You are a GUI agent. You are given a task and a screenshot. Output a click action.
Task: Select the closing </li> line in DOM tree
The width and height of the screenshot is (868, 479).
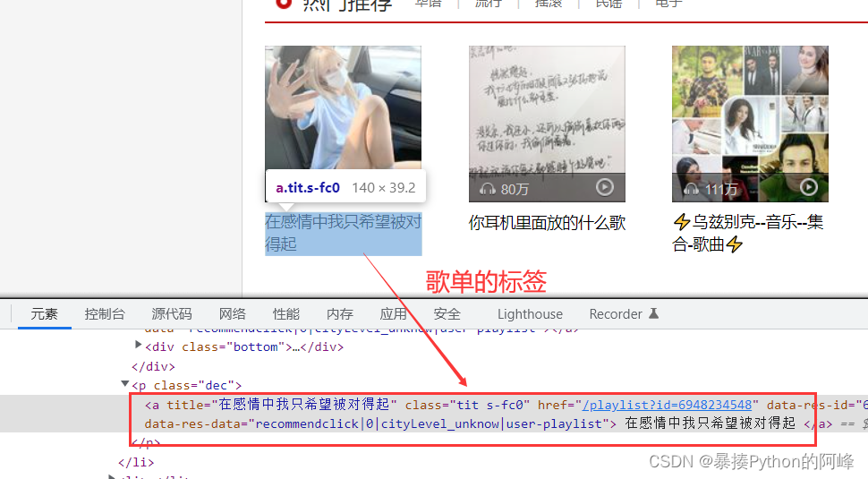pos(136,462)
